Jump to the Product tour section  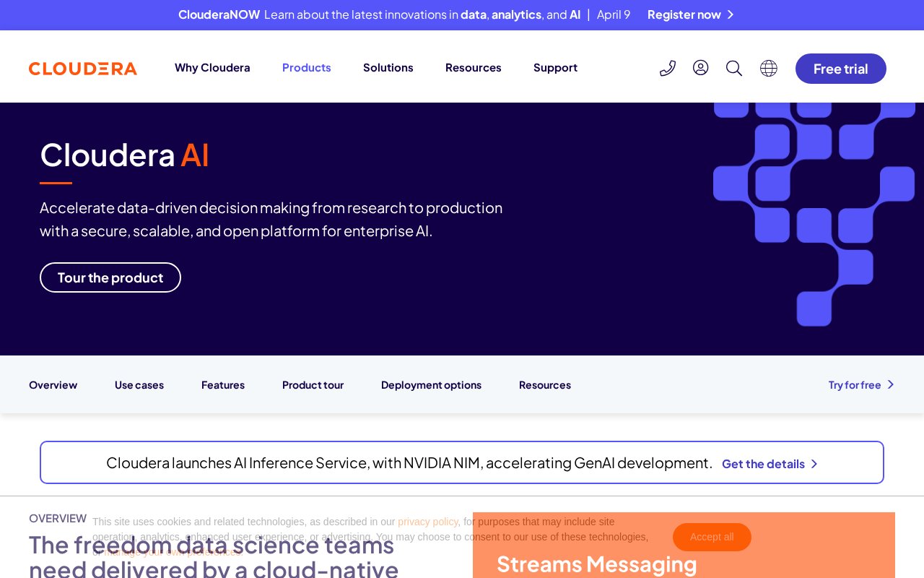click(313, 384)
